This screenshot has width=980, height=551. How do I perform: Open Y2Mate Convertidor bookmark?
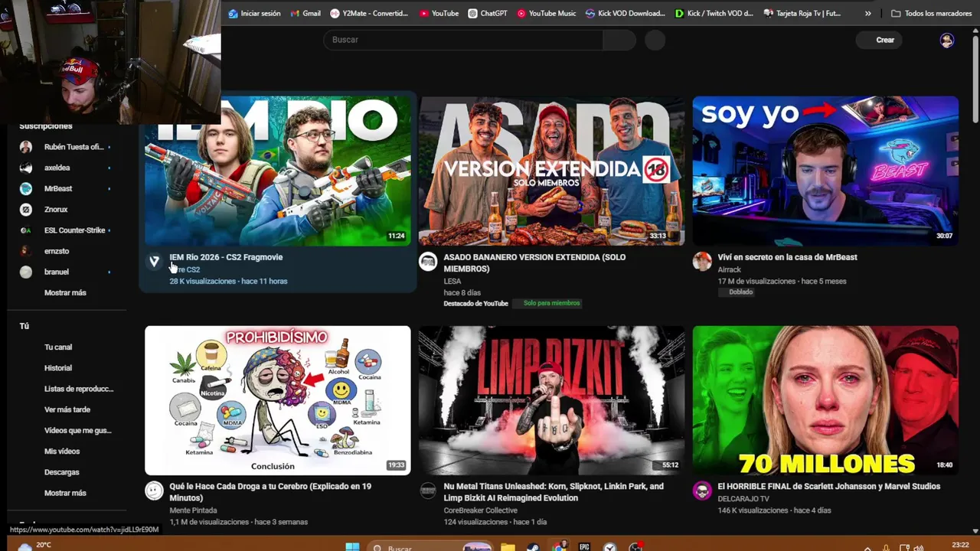[x=369, y=13]
